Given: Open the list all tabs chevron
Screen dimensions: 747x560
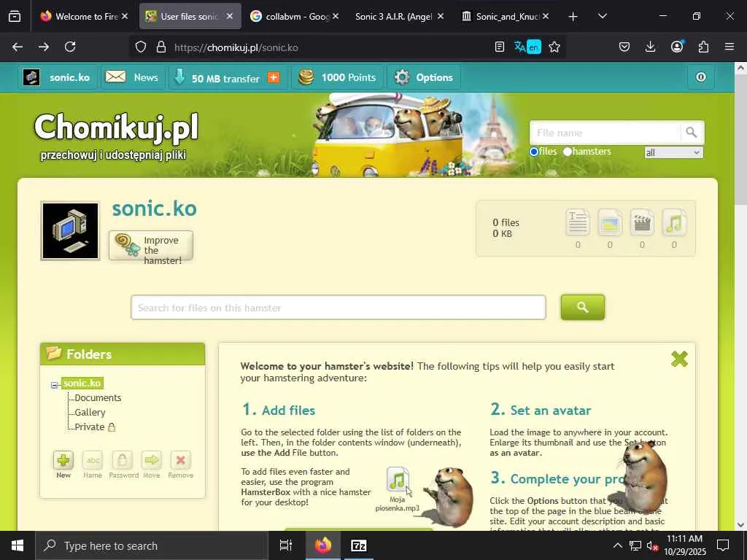Looking at the screenshot, I should [x=602, y=16].
